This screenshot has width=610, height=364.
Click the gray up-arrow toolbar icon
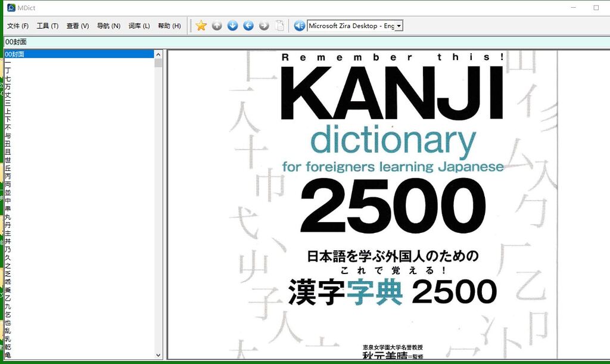tap(217, 26)
